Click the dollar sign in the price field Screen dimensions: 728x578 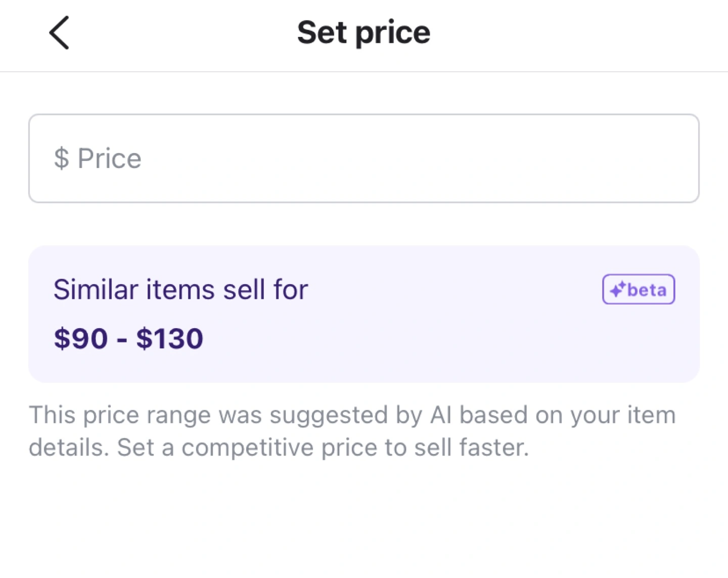tap(61, 158)
